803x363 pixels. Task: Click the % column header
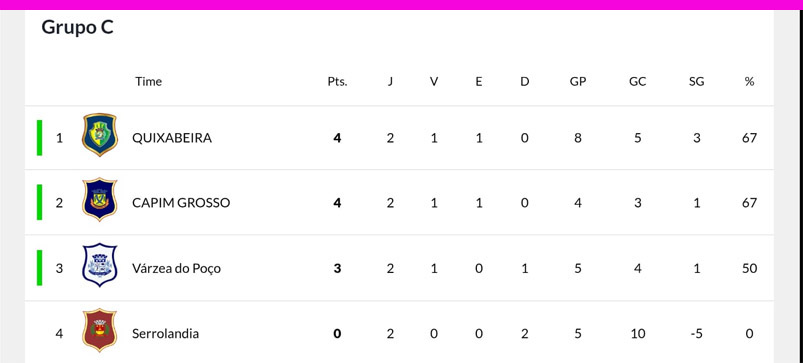[750, 81]
